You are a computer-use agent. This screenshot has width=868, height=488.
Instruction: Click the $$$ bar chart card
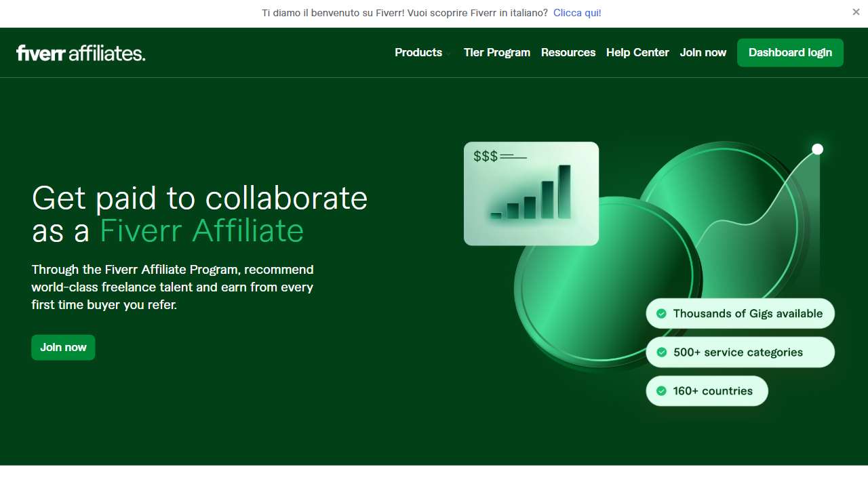(531, 193)
